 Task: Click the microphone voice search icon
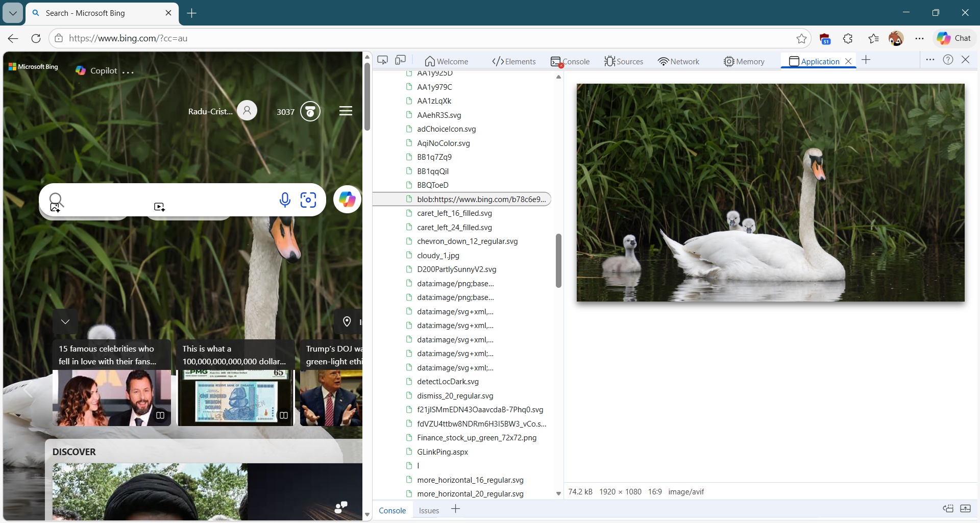click(285, 200)
